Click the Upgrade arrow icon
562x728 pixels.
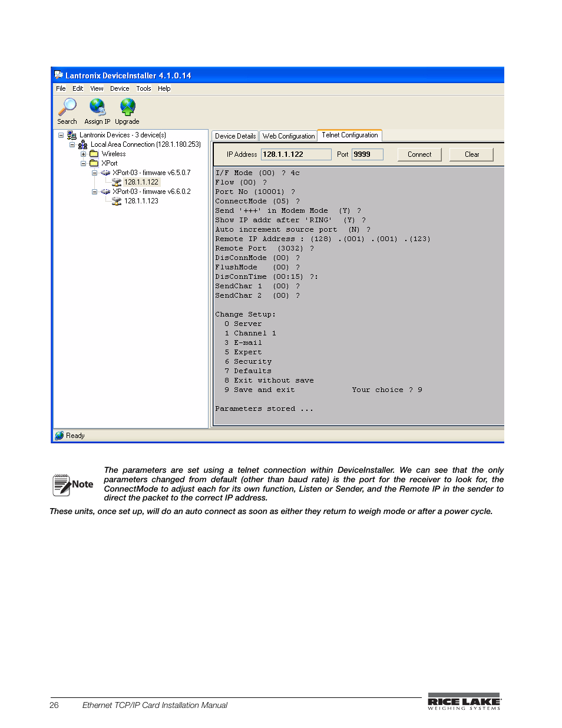pyautogui.click(x=127, y=107)
